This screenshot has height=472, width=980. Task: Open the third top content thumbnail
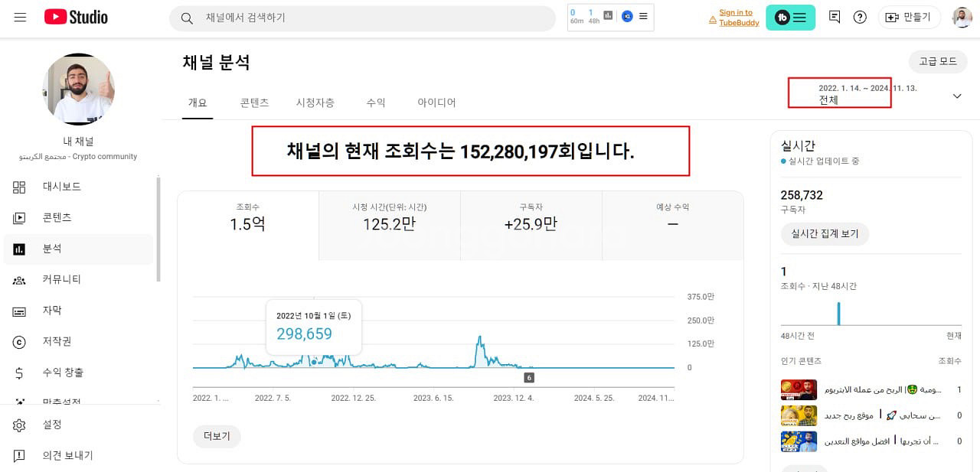[799, 441]
